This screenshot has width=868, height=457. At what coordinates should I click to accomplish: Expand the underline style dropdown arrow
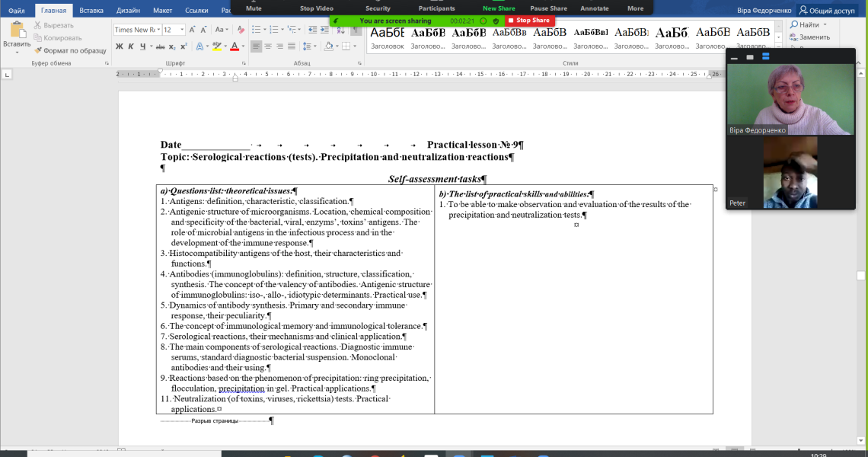(151, 46)
